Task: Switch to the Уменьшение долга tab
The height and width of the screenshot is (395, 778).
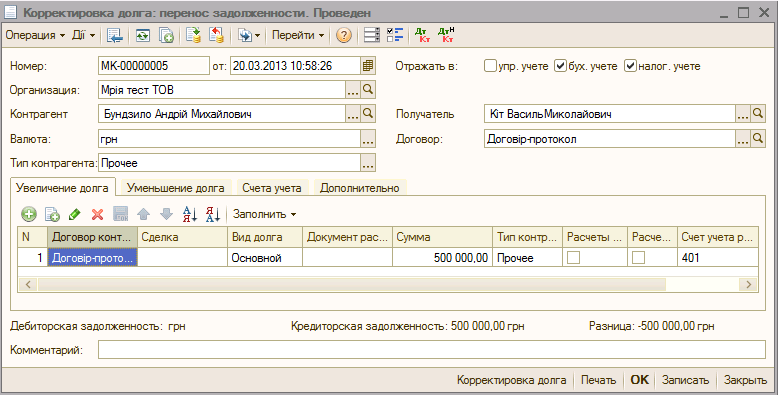Action: (x=176, y=188)
